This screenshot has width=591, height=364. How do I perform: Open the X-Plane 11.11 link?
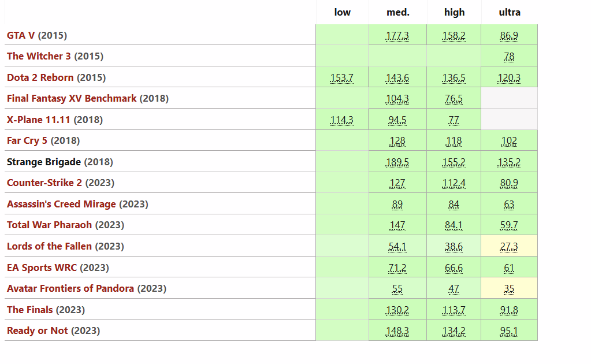(39, 120)
